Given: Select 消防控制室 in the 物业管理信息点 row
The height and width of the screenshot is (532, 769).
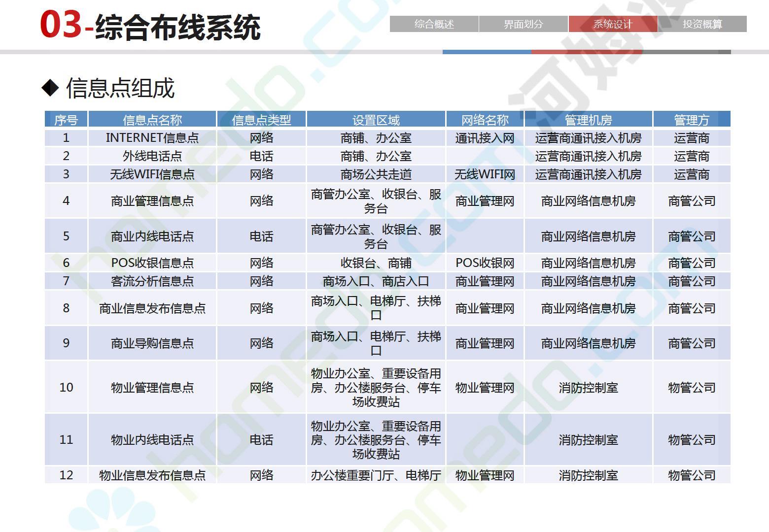Looking at the screenshot, I should [589, 388].
